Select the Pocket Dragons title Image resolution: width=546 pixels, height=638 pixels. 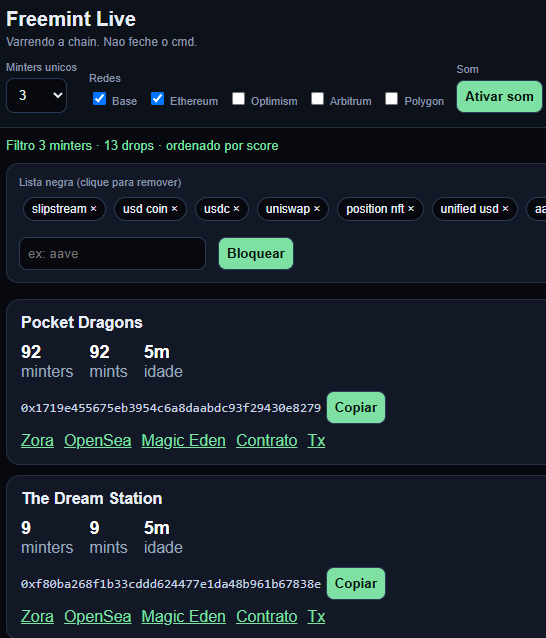click(82, 322)
